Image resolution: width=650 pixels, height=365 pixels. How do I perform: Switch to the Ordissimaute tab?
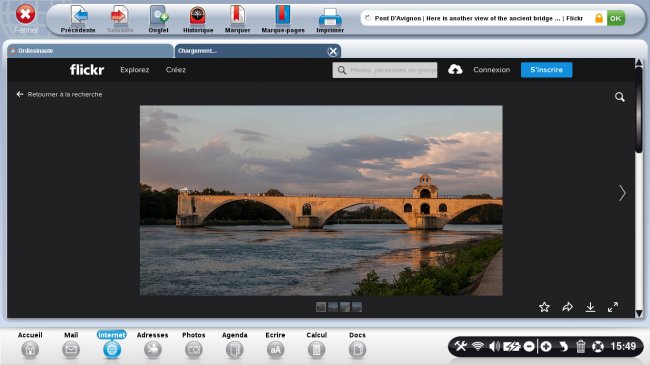pyautogui.click(x=90, y=51)
